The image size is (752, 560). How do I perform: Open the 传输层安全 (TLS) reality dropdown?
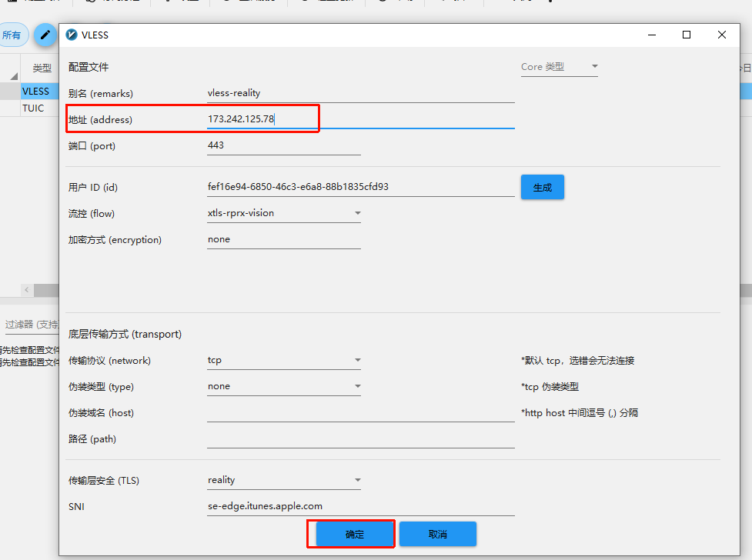point(283,480)
